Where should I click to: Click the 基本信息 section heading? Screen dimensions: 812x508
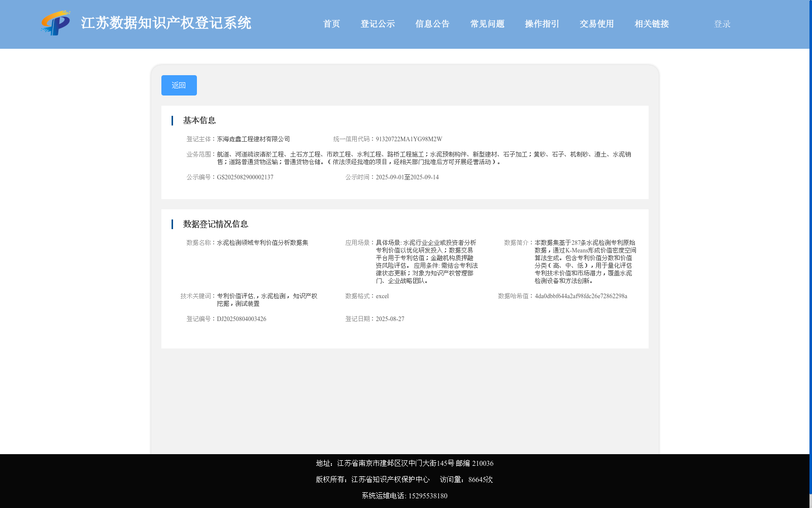click(x=199, y=120)
